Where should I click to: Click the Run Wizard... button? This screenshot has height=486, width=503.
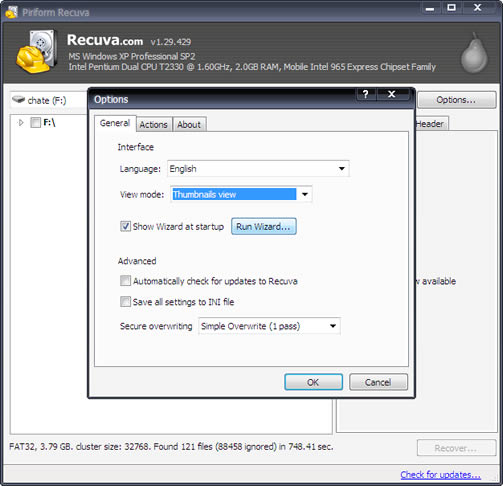[x=264, y=227]
